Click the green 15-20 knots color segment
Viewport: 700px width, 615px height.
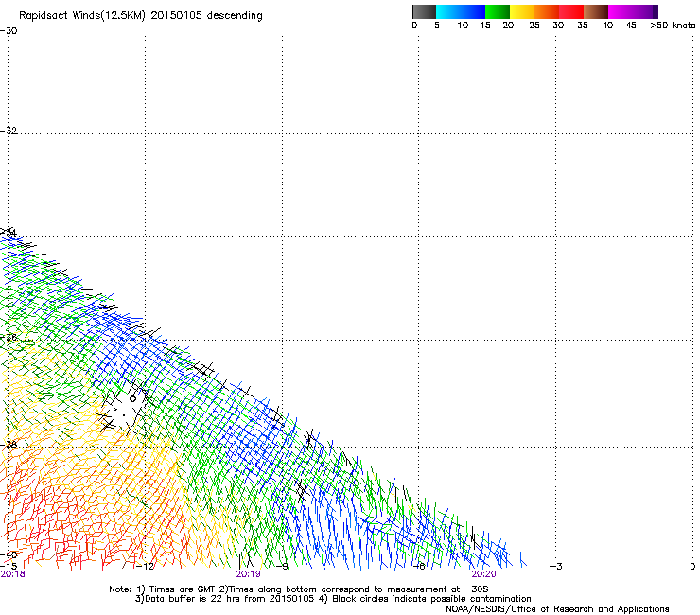498,11
